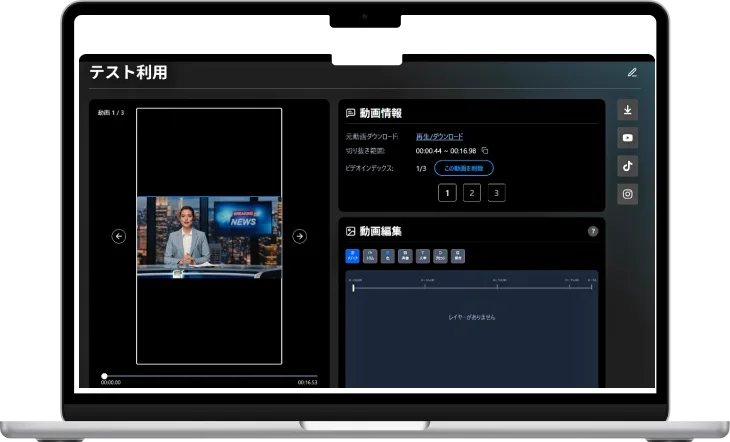This screenshot has width=730, height=442.
Task: Open the 再生/ダウンロード link
Action: [439, 136]
